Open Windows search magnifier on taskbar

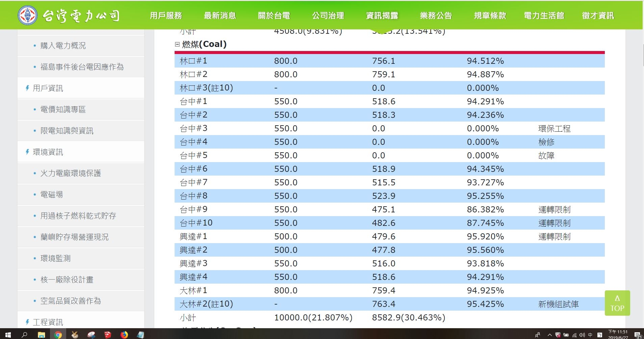pyautogui.click(x=24, y=335)
